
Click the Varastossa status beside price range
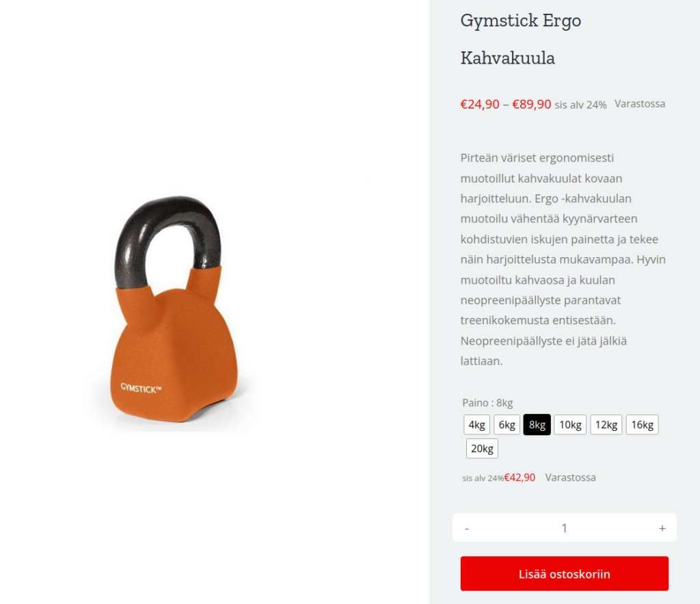pyautogui.click(x=640, y=104)
